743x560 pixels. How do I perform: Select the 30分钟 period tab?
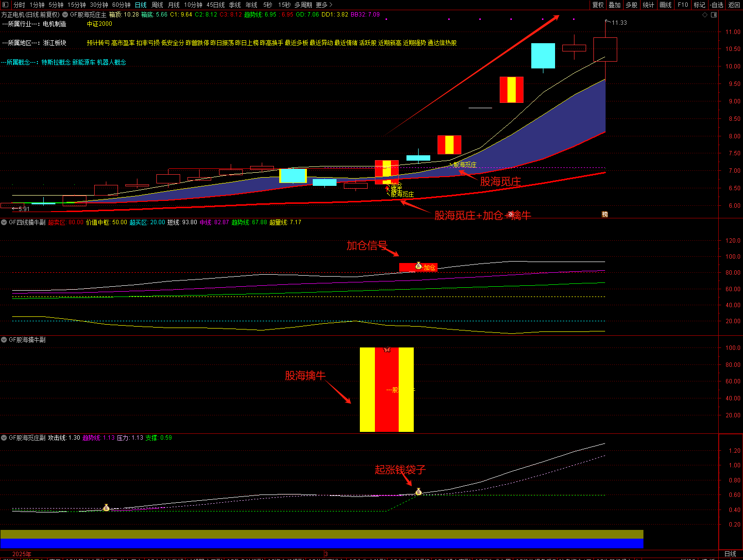pyautogui.click(x=99, y=5)
